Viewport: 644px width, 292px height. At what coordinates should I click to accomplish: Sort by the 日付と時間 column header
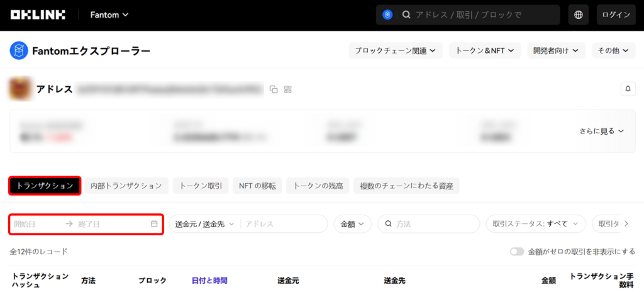(x=209, y=281)
